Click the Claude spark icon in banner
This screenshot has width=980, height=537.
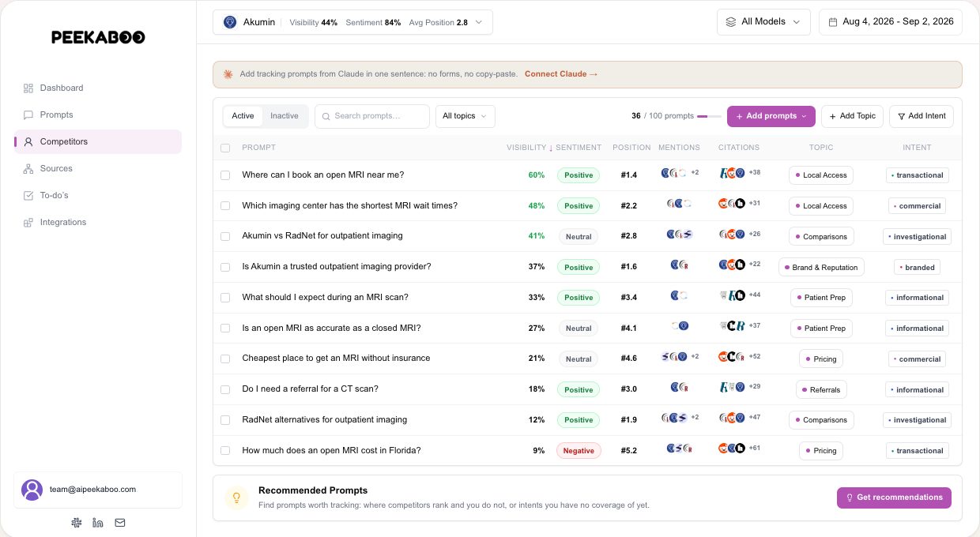[228, 74]
